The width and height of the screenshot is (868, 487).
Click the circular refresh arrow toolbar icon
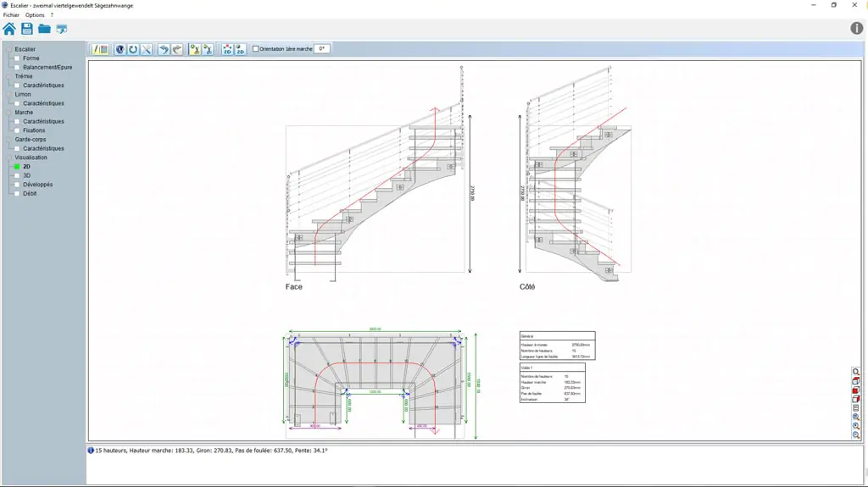pyautogui.click(x=133, y=50)
